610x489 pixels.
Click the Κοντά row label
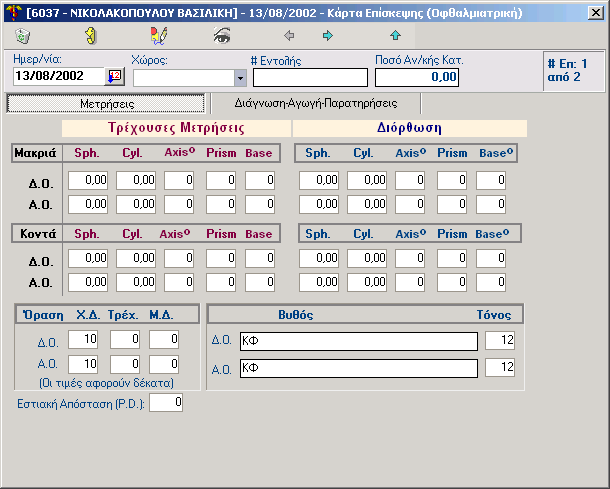coord(38,234)
